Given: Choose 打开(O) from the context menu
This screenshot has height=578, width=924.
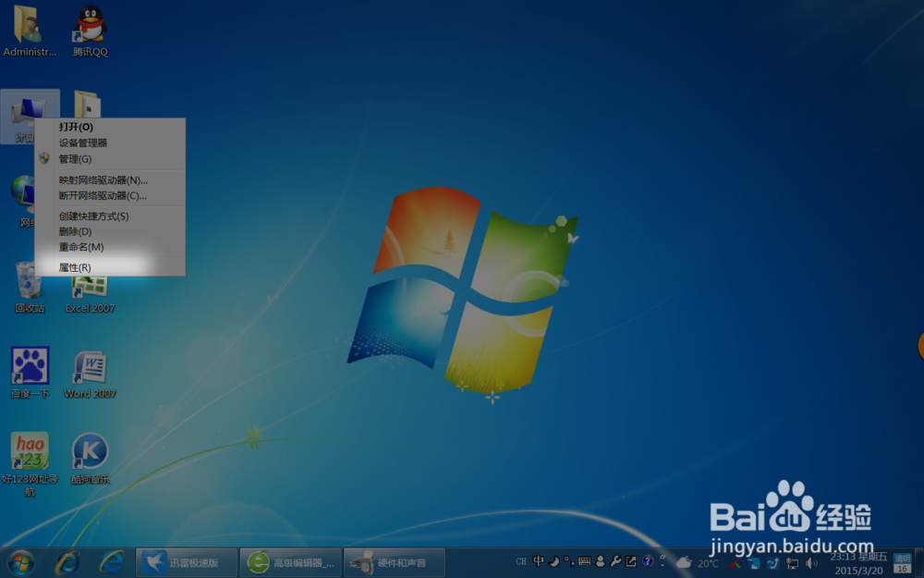Looking at the screenshot, I should 110,127.
